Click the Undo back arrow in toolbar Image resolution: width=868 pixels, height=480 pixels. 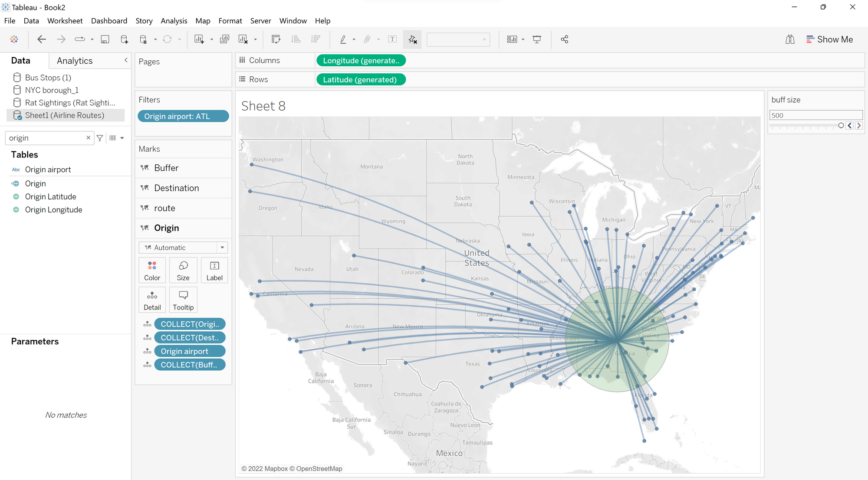(42, 39)
